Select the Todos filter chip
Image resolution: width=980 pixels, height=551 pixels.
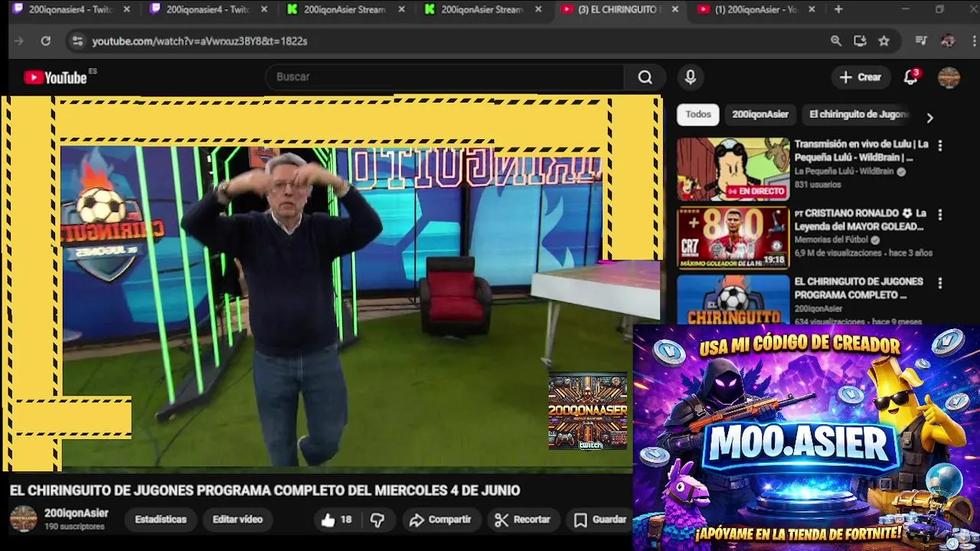[x=697, y=115]
